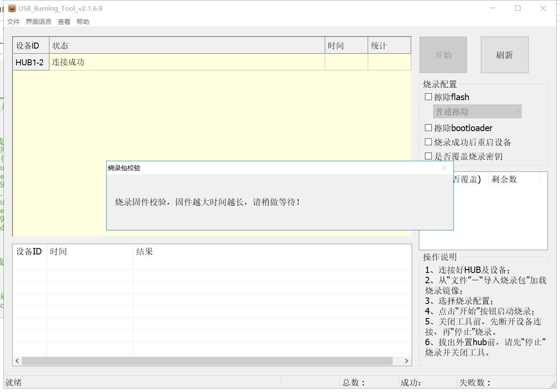The image size is (560, 392).
Task: Click the left scroll arrow of results list
Action: click(17, 361)
